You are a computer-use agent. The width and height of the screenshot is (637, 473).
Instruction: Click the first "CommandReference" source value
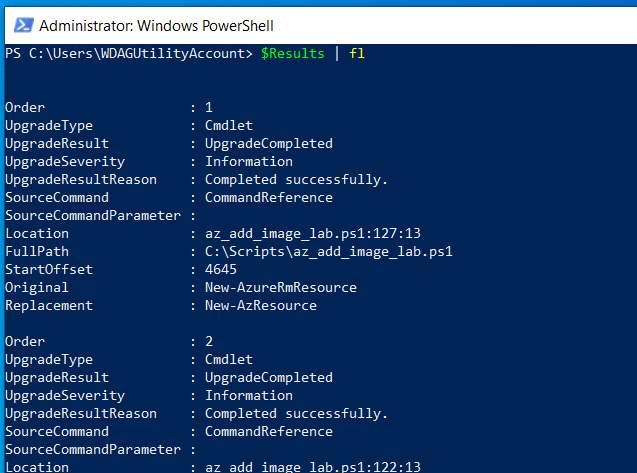pos(268,197)
